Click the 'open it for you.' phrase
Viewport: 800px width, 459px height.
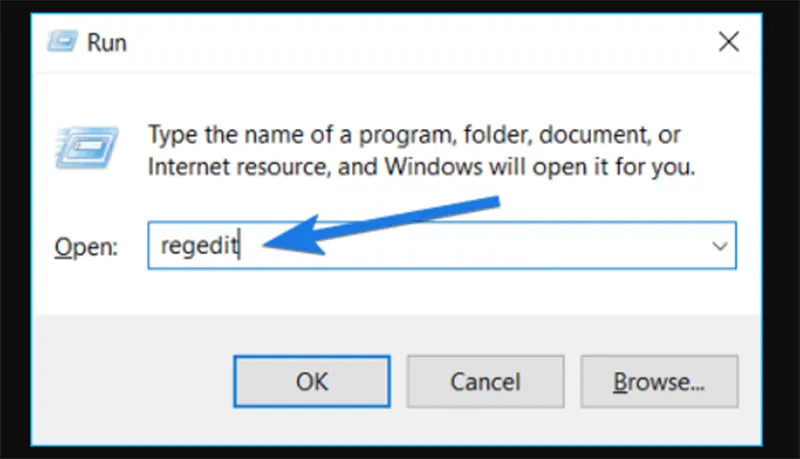614,167
